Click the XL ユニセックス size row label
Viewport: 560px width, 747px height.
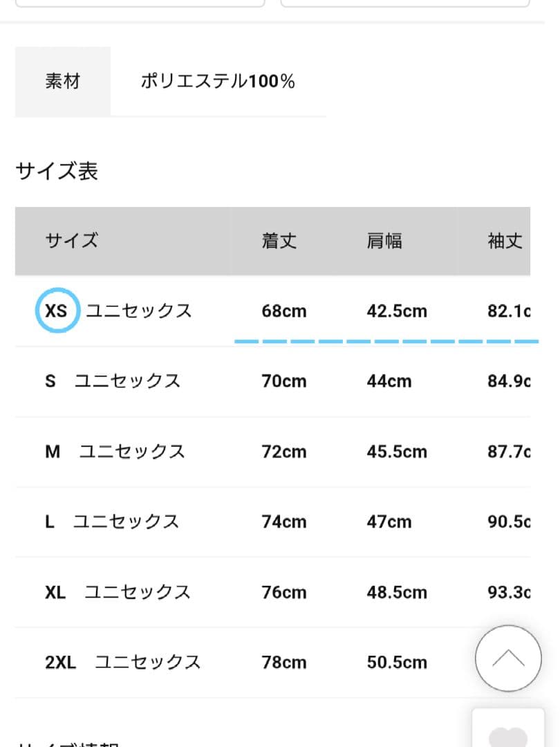coord(118,592)
